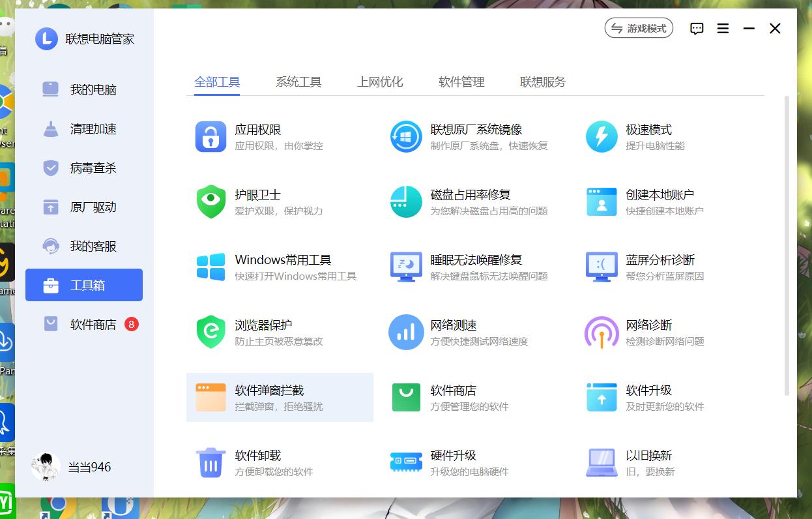Open the 蓝屏分析诊断 blue screen diagnostics tool
Viewport: 812px width, 519px height.
click(x=652, y=267)
